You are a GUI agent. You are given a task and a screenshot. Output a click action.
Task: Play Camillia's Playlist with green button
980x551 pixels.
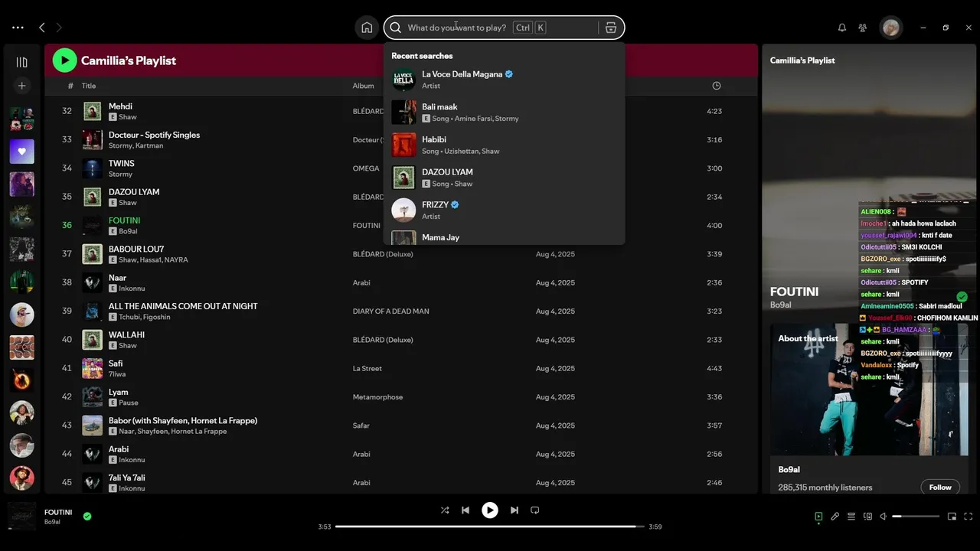64,60
